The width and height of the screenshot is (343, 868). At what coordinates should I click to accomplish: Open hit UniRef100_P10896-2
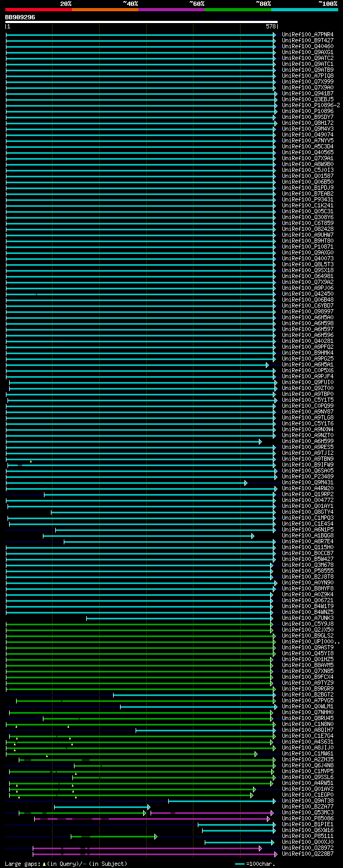(x=311, y=106)
